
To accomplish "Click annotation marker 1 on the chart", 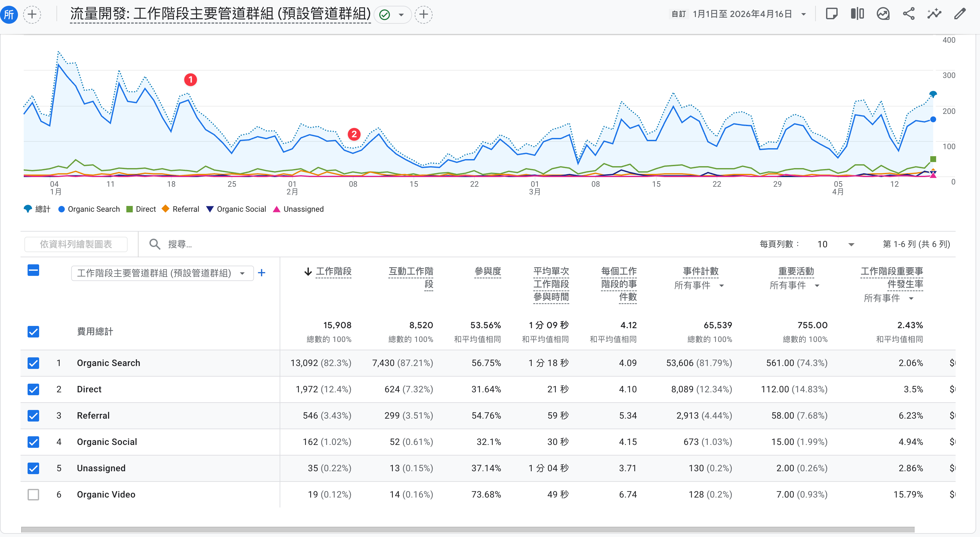I will (x=190, y=80).
